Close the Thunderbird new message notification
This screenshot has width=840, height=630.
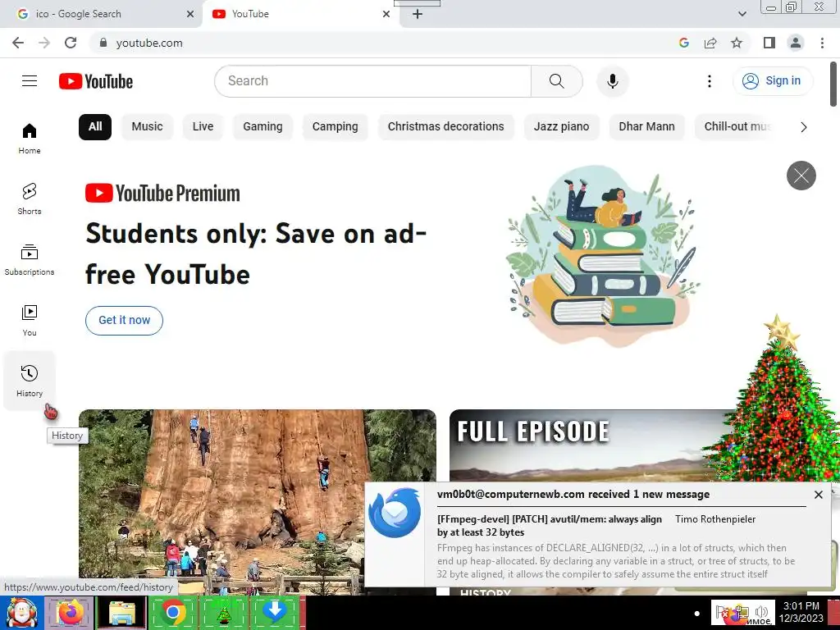(x=818, y=495)
